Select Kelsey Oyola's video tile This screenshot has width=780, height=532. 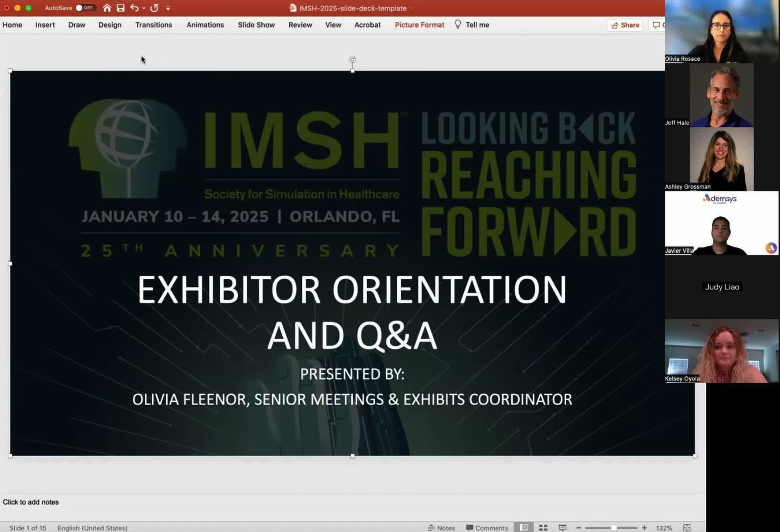(722, 351)
